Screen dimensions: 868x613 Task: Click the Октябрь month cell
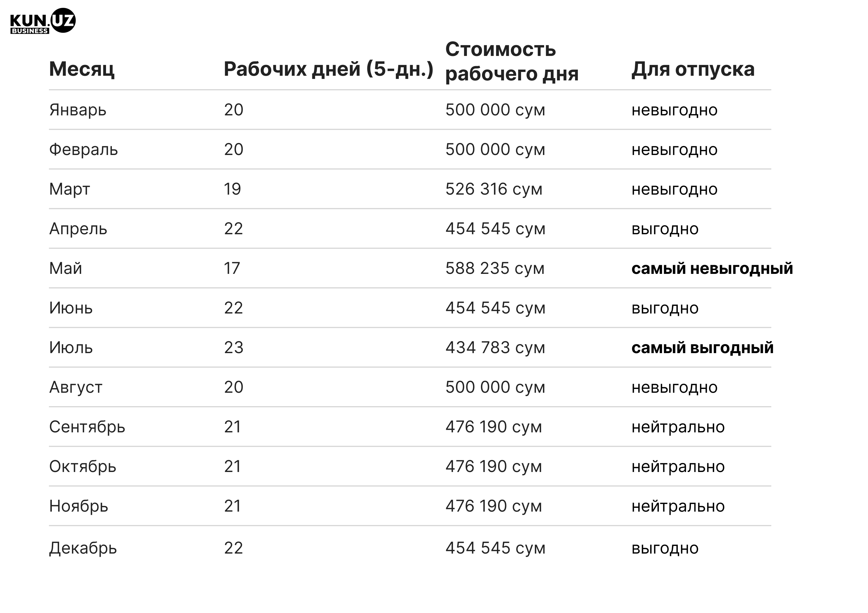click(x=83, y=467)
